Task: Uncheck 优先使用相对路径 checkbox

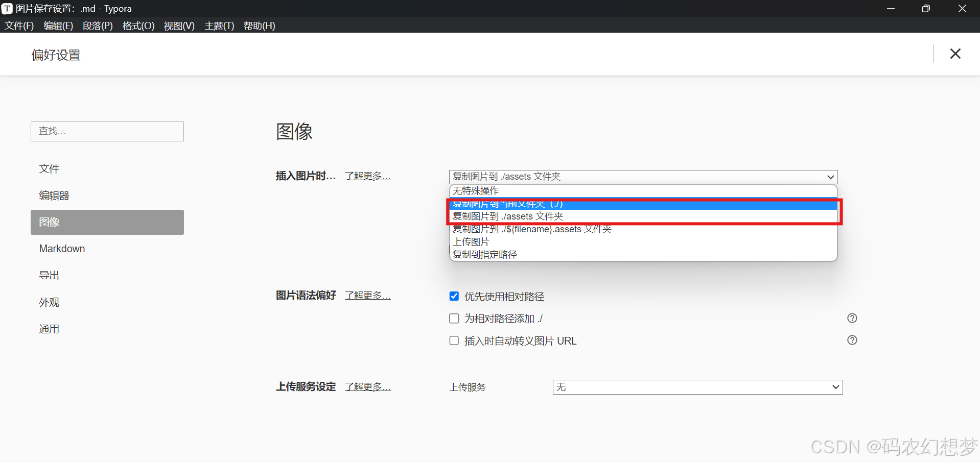Action: [x=454, y=296]
